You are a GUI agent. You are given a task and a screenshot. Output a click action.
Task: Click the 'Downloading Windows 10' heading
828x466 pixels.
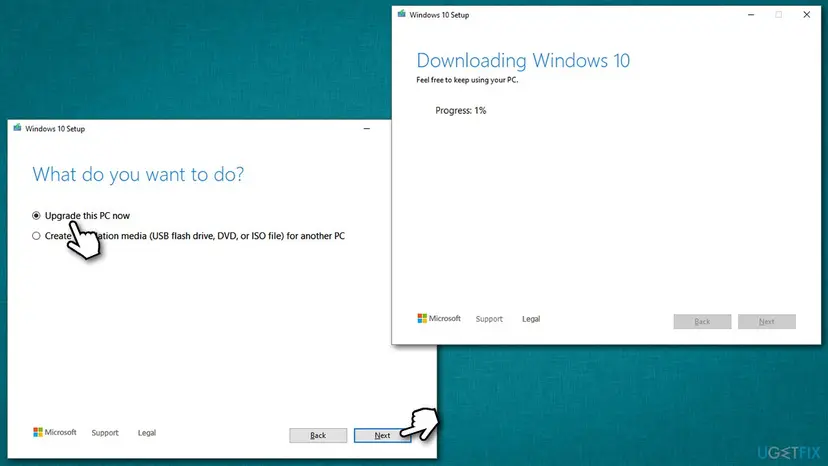click(x=523, y=61)
